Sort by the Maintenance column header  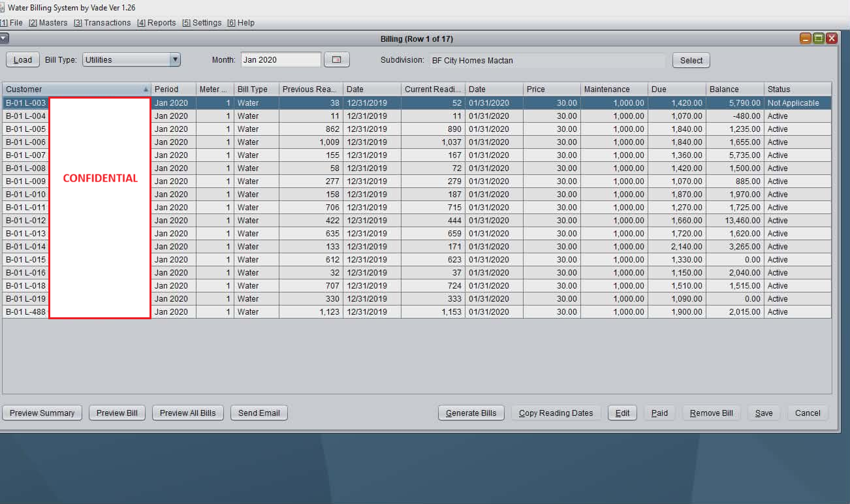(x=614, y=89)
